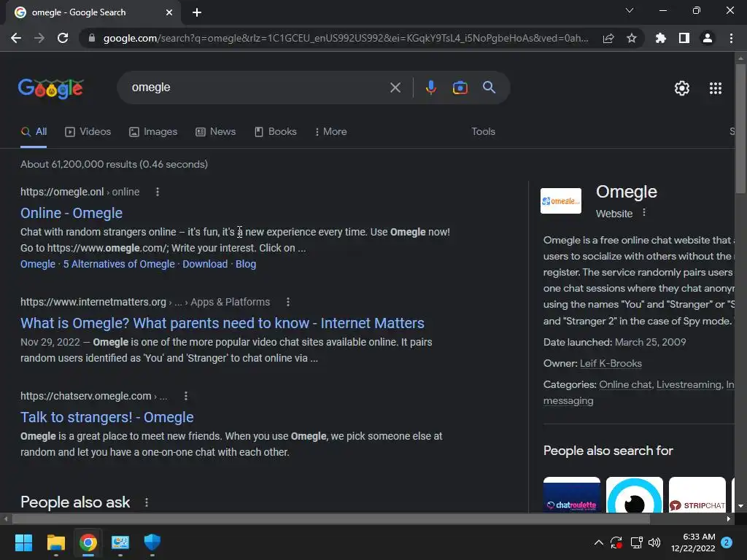Open the Livestreaming category link
This screenshot has width=747, height=560.
point(689,384)
